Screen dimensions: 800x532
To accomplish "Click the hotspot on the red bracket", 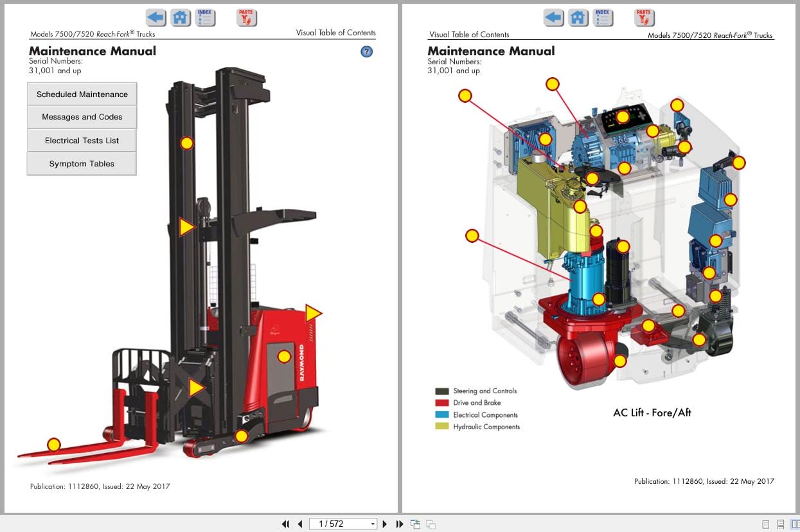I will coord(648,326).
